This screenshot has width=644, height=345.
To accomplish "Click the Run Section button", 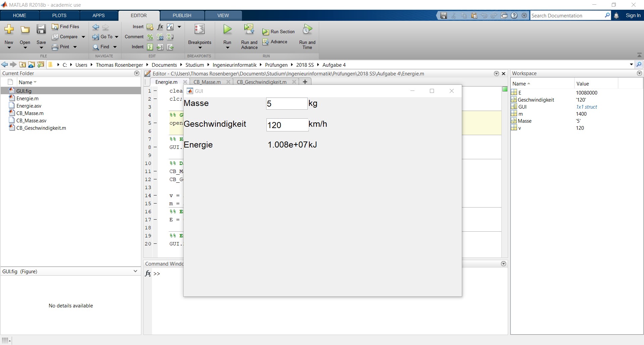I will pyautogui.click(x=279, y=32).
